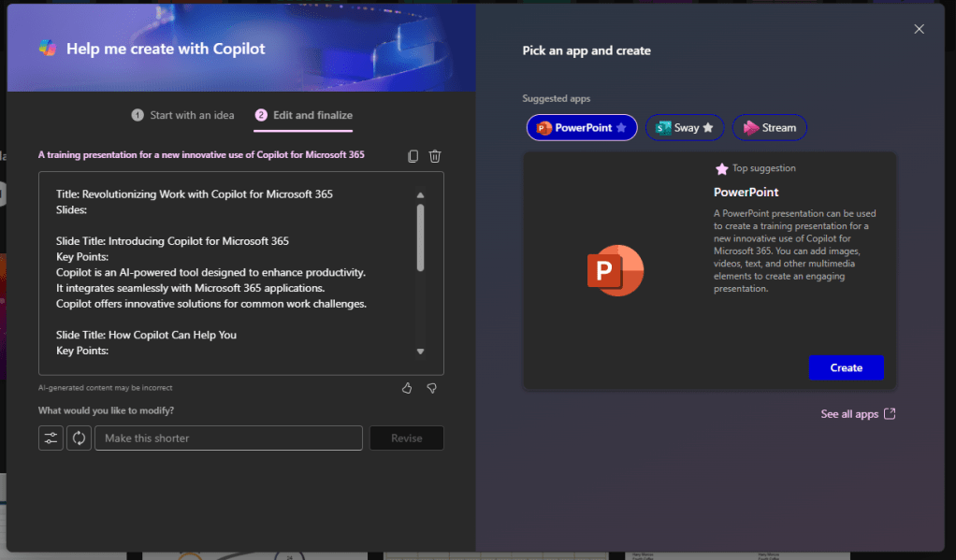Copy the generated draft text

tap(413, 156)
